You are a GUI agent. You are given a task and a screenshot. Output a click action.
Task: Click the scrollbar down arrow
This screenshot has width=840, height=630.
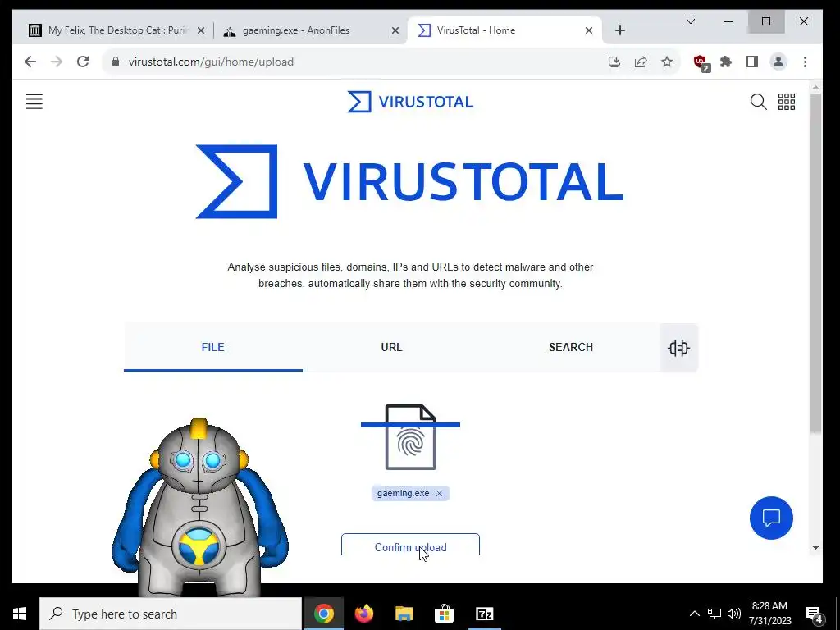point(815,547)
